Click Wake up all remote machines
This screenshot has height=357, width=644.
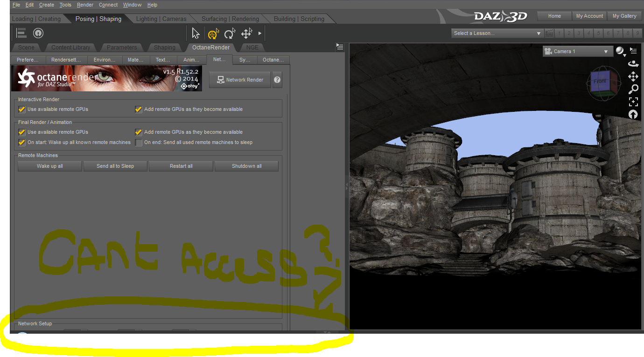point(50,166)
